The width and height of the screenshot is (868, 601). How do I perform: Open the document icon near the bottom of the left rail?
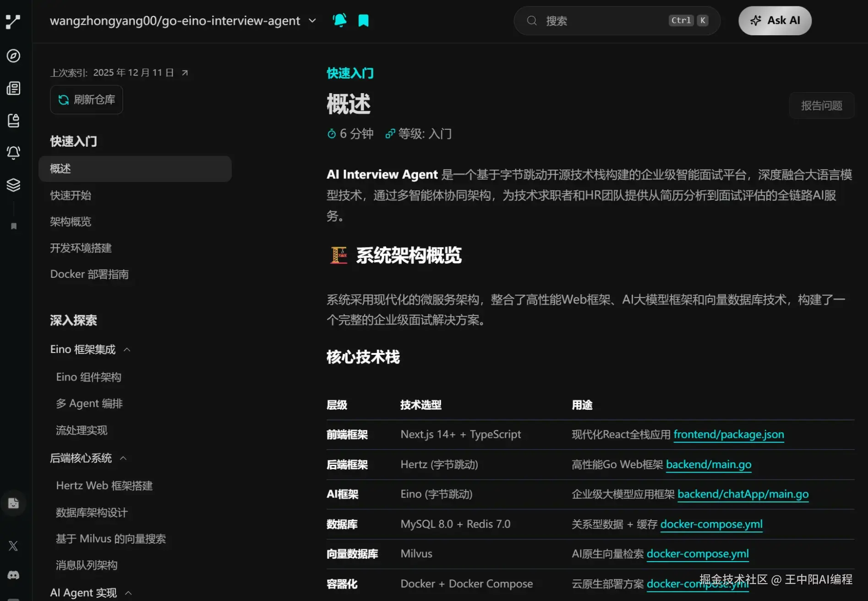coord(13,503)
